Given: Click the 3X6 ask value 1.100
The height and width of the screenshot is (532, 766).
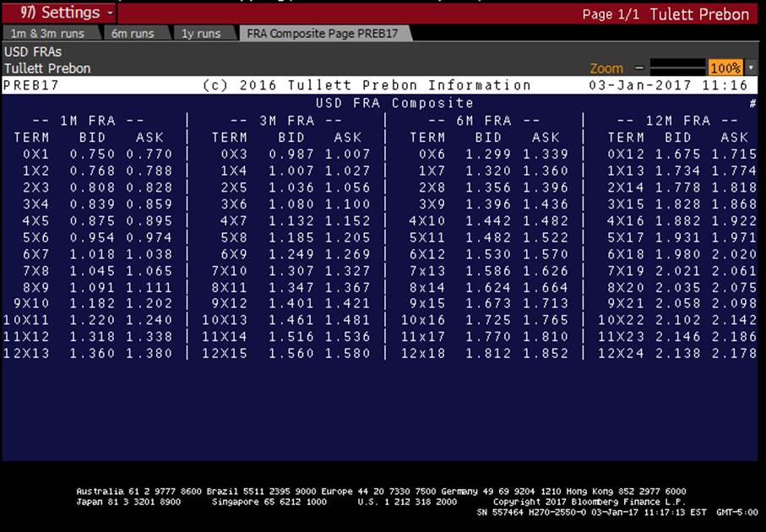Looking at the screenshot, I should pyautogui.click(x=348, y=204).
